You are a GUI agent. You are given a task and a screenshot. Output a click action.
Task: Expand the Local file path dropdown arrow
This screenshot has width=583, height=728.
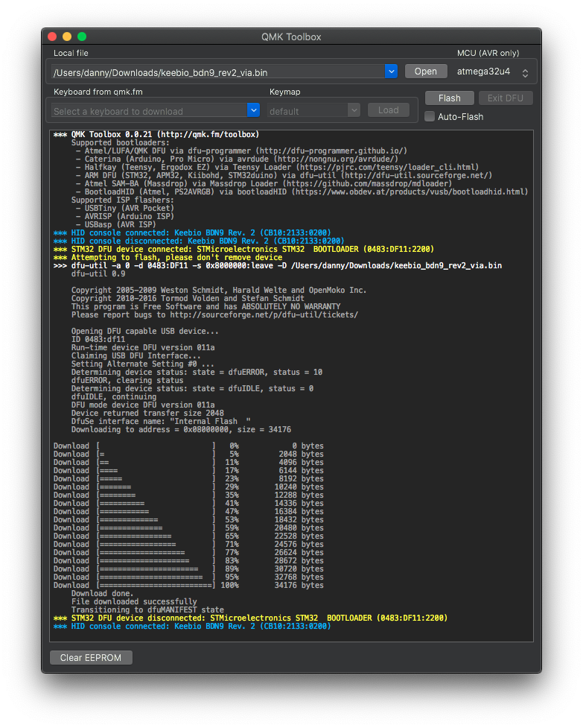click(391, 72)
